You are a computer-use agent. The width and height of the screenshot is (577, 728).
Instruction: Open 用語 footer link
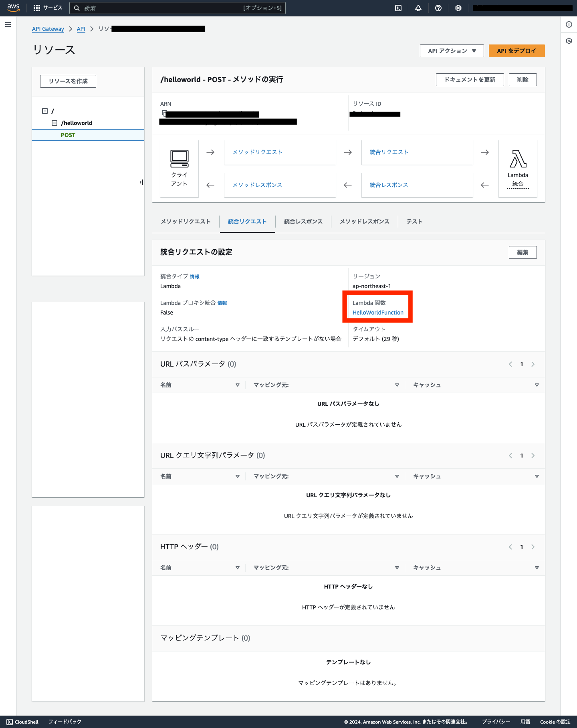click(x=525, y=722)
